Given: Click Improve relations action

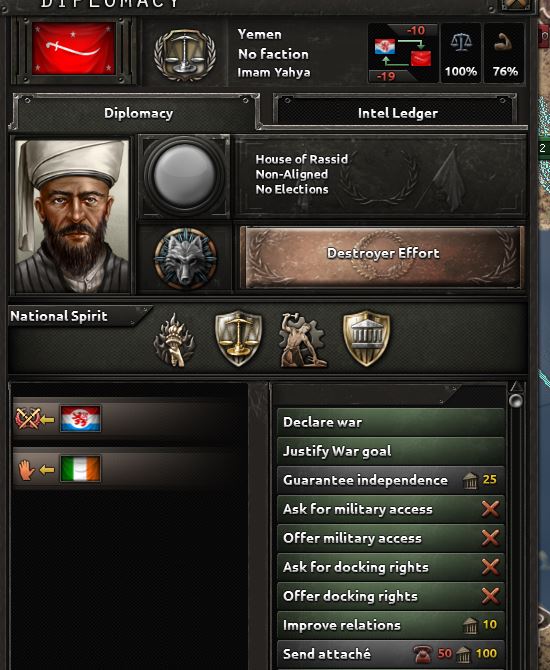Looking at the screenshot, I should click(391, 625).
